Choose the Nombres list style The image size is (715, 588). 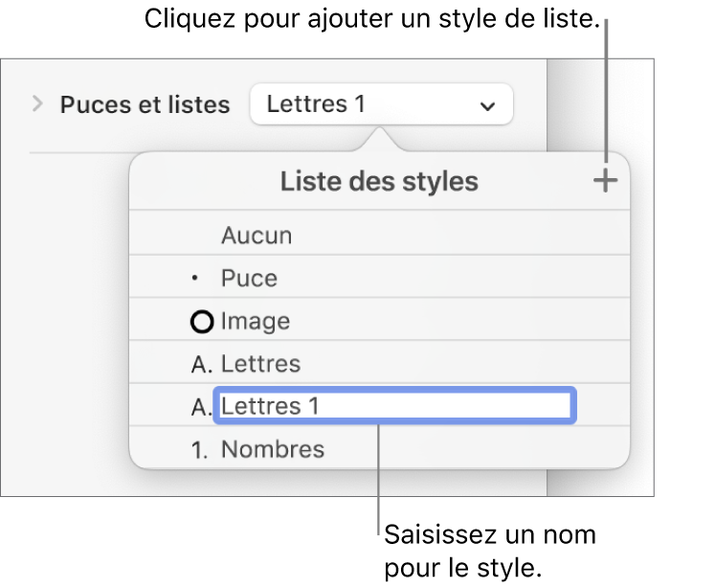point(273,450)
